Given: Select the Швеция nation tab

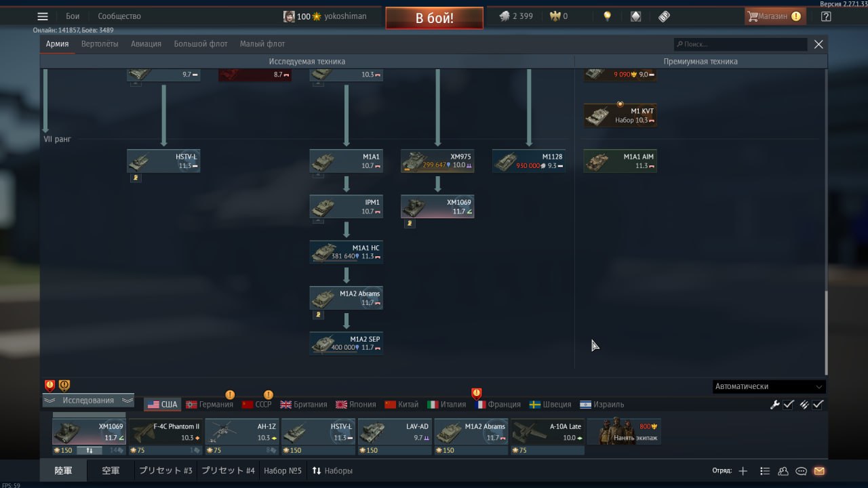Looking at the screenshot, I should point(551,405).
